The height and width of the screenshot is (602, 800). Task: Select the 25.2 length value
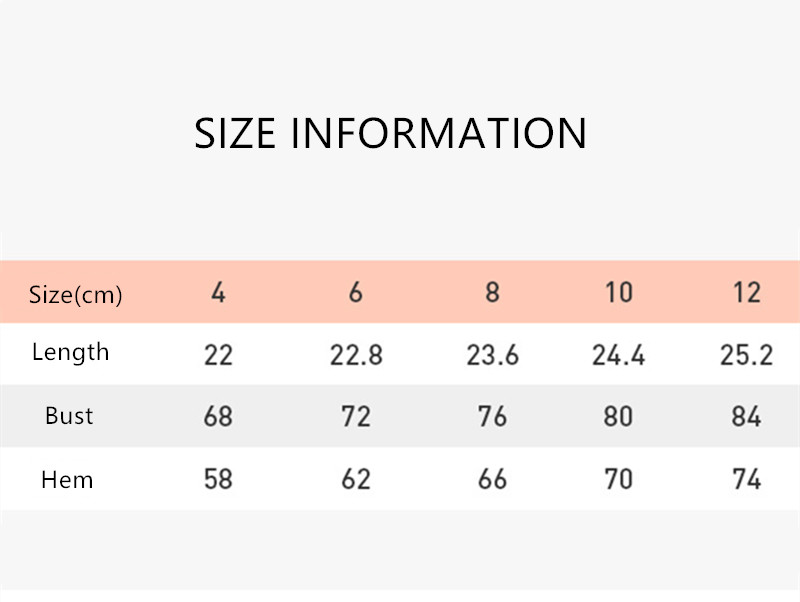pyautogui.click(x=746, y=355)
